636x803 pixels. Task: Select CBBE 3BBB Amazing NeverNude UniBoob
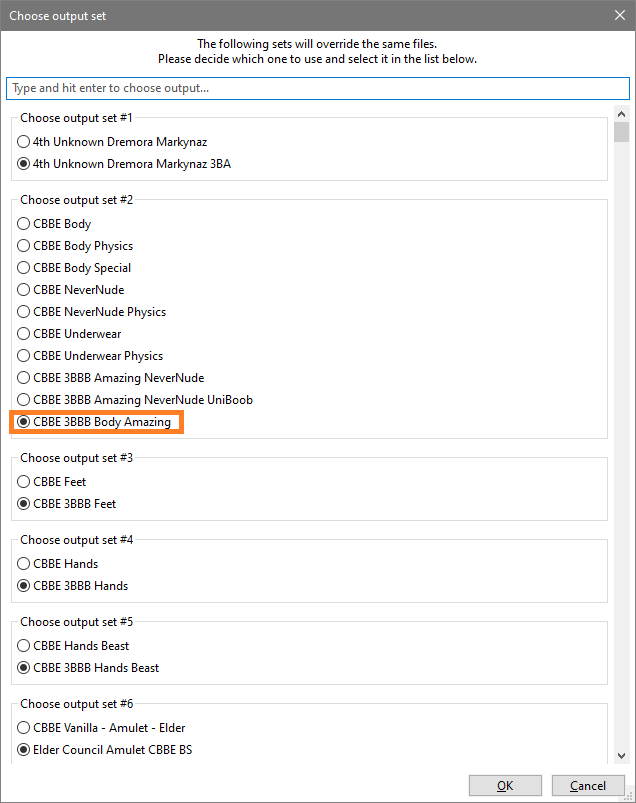point(135,400)
